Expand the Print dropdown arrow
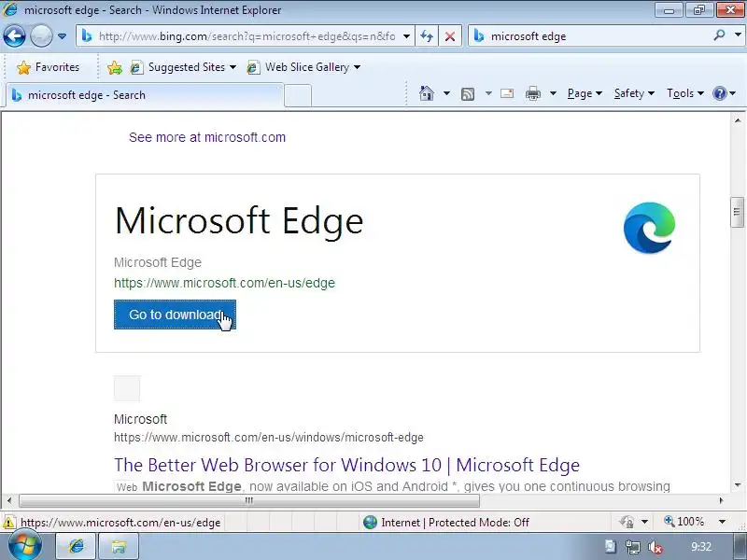The height and width of the screenshot is (560, 747). tap(553, 93)
